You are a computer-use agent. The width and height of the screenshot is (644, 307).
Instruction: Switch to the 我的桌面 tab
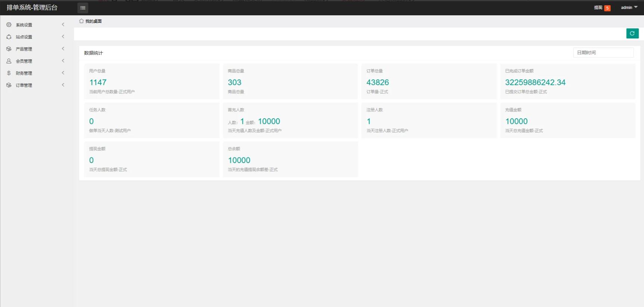[93, 21]
